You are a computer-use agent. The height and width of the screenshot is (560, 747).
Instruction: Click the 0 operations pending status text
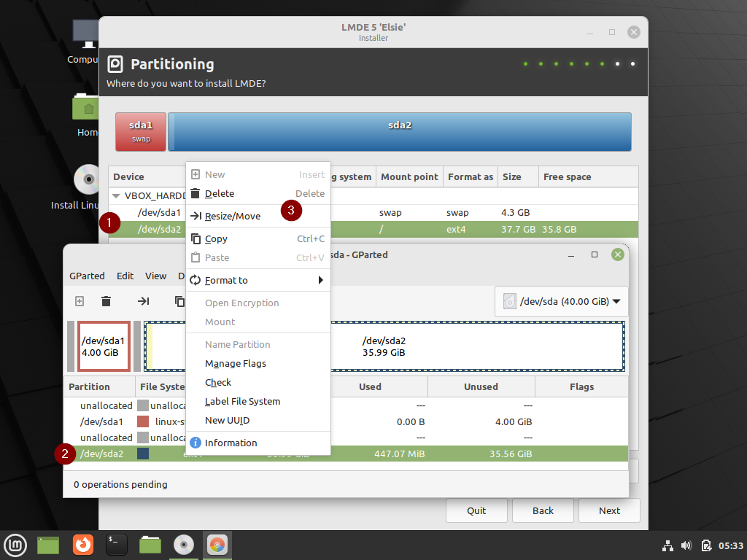tap(120, 484)
